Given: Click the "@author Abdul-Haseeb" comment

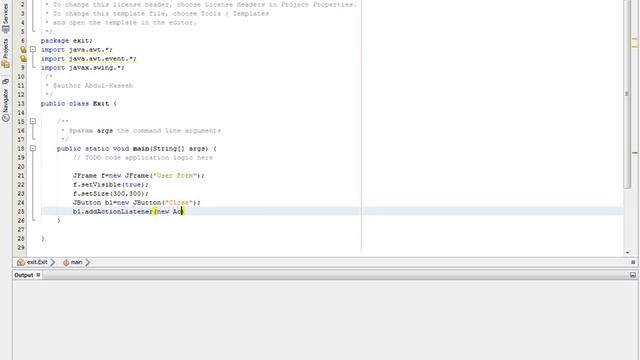Looking at the screenshot, I should tap(93, 85).
